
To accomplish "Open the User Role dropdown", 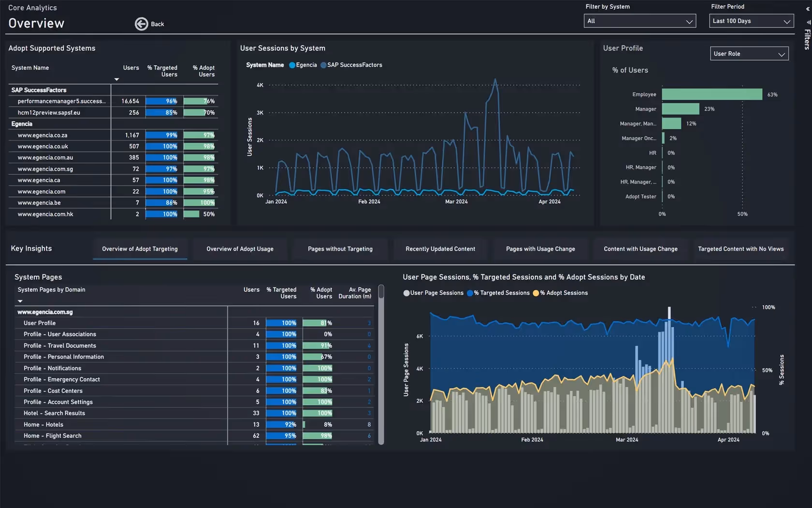I will [749, 54].
